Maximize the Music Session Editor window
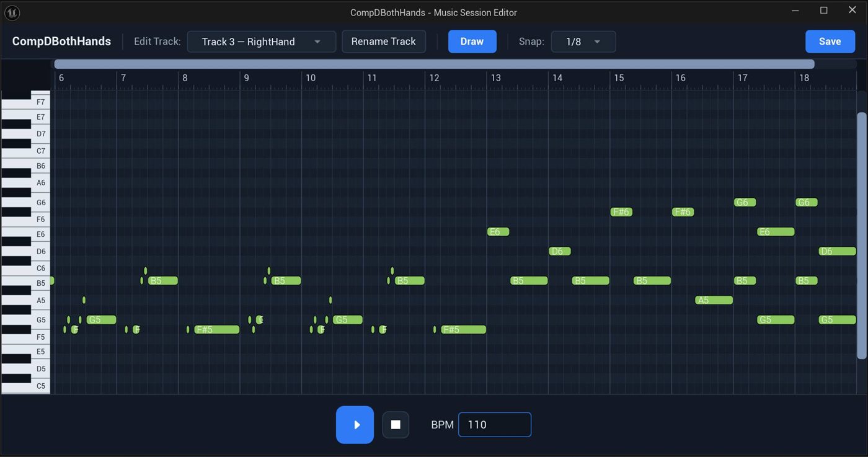The image size is (868, 457). point(824,11)
